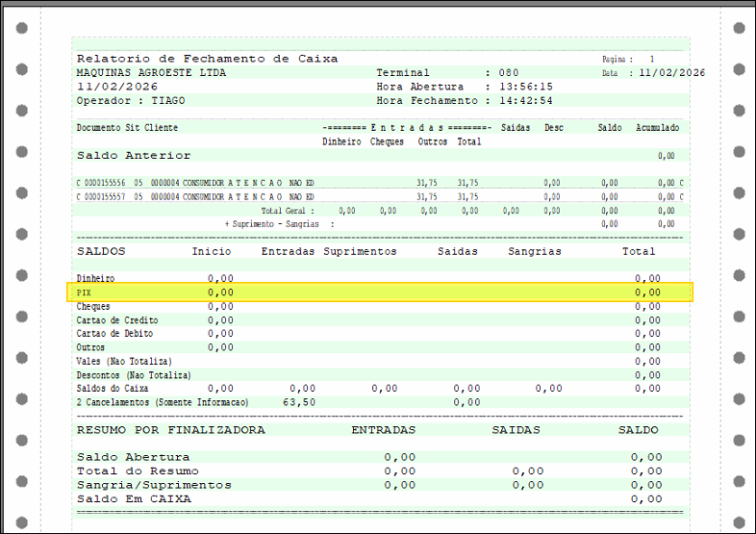Click document entry C 0000155556
756x534 pixels.
102,182
